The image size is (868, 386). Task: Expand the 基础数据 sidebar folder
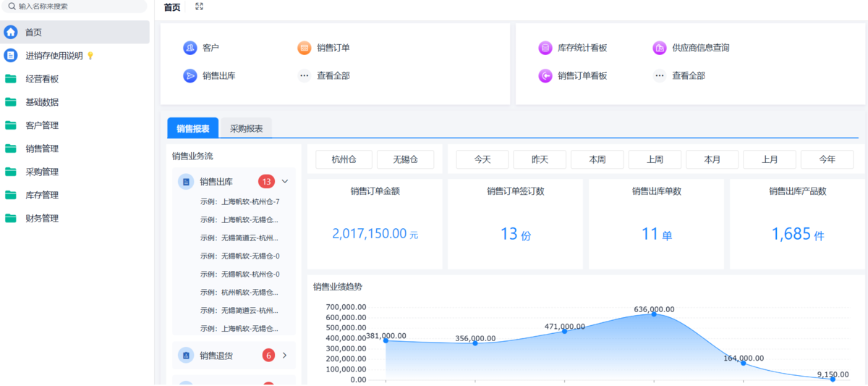pyautogui.click(x=75, y=102)
